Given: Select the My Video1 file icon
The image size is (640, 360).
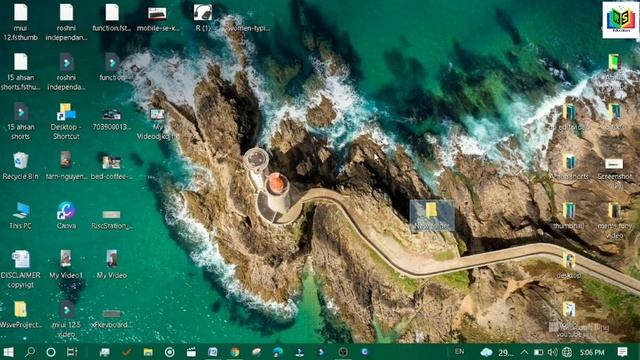Looking at the screenshot, I should pos(66,259).
